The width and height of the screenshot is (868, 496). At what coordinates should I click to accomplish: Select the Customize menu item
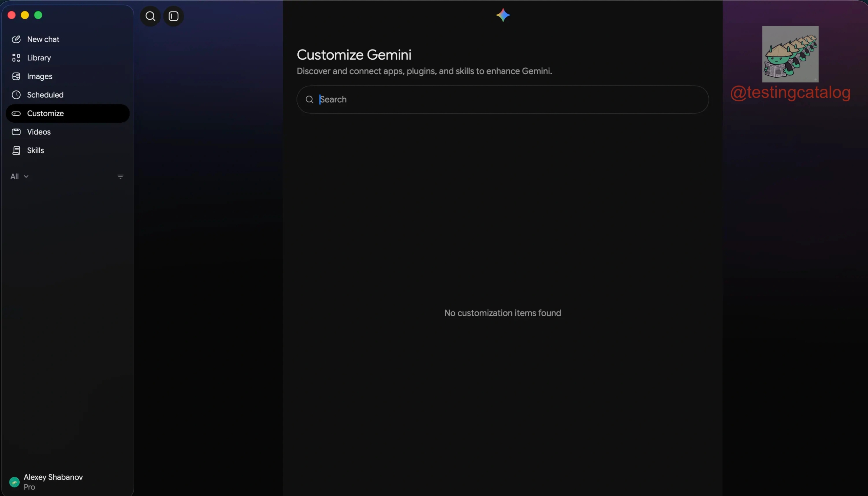point(67,114)
